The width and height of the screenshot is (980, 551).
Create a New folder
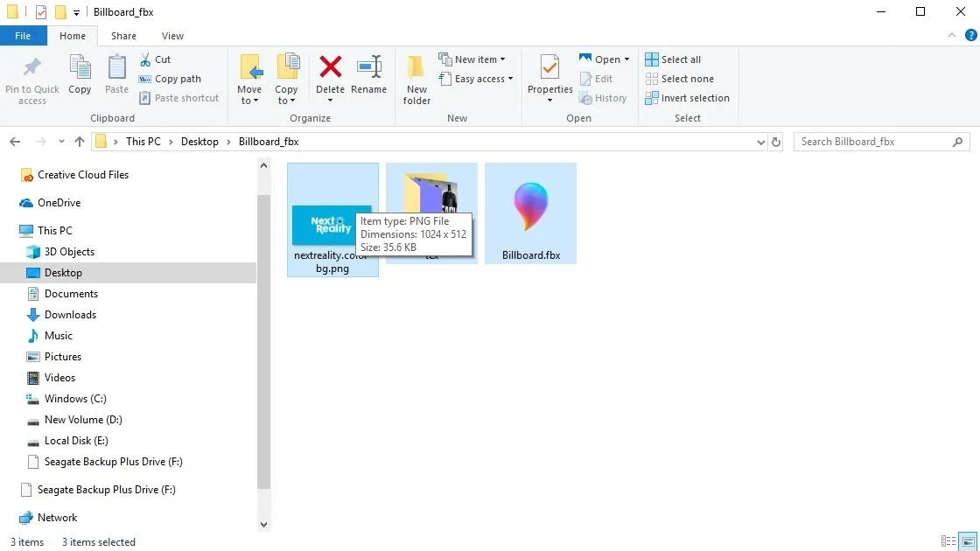pos(416,80)
